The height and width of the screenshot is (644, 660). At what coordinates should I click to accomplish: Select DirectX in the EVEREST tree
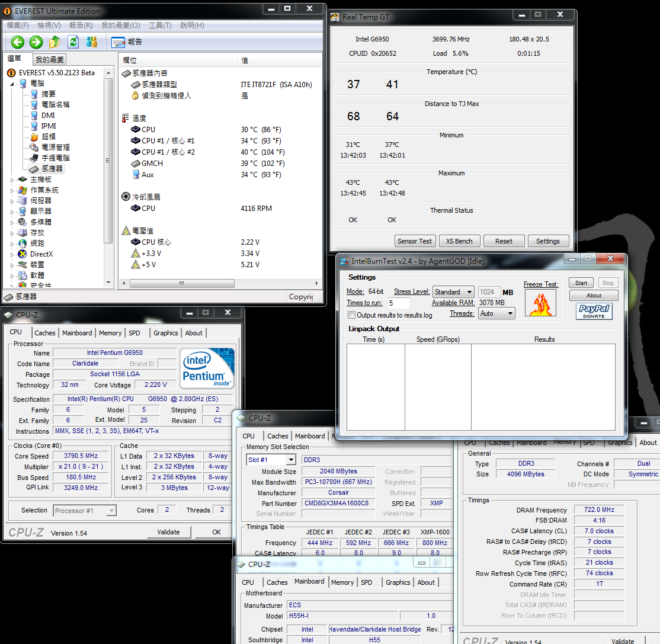click(41, 254)
